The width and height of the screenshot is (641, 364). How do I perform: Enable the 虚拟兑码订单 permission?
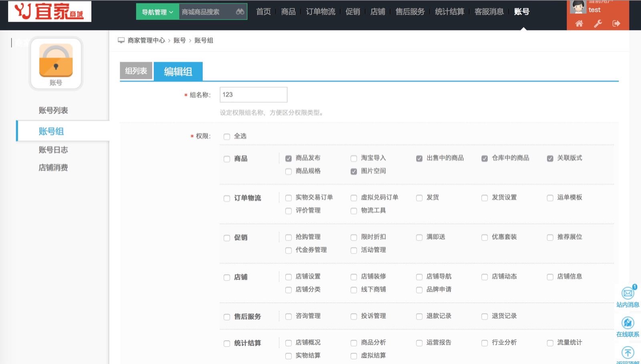354,198
